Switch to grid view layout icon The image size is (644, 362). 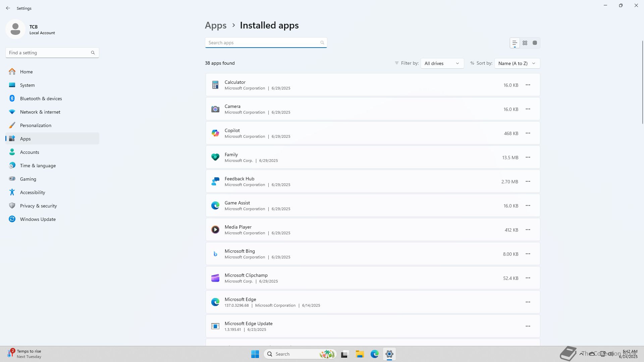(x=525, y=43)
